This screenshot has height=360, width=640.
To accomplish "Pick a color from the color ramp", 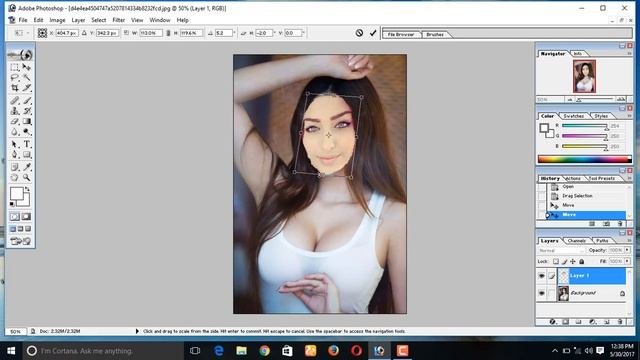I will click(584, 159).
